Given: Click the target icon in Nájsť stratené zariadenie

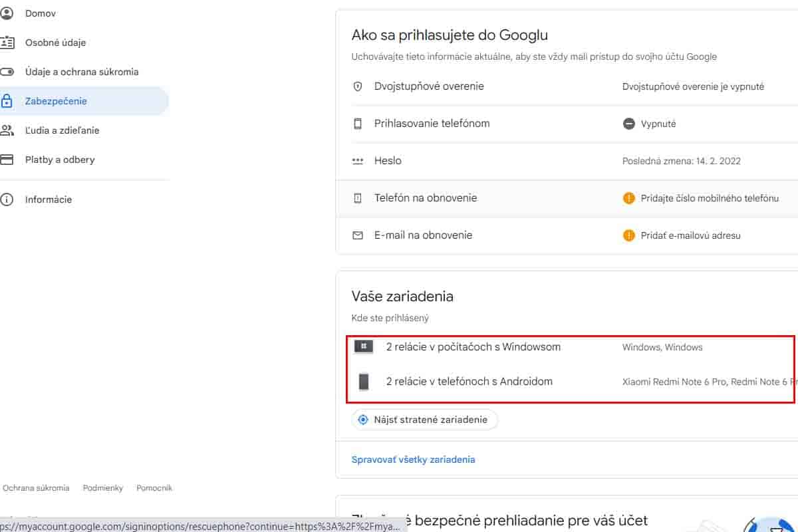Looking at the screenshot, I should [363, 420].
